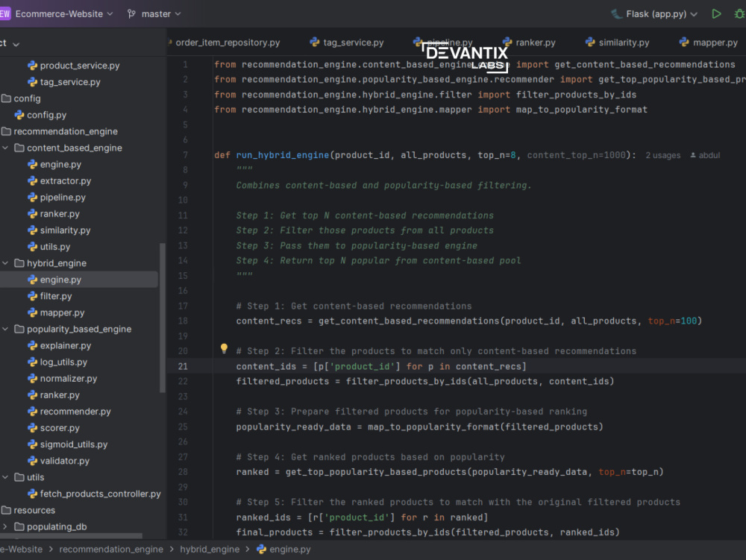Switch to the tag_service.py tab
746x560 pixels.
click(x=347, y=43)
